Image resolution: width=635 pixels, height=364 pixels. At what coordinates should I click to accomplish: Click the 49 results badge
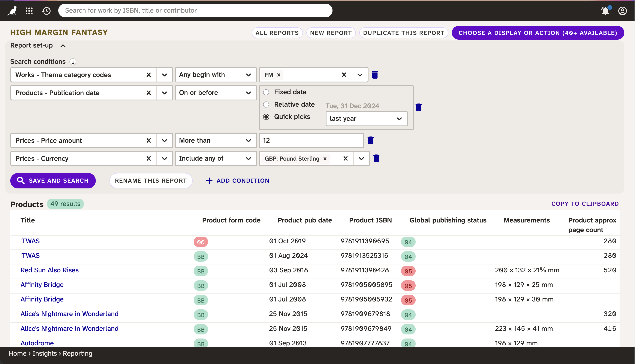(65, 204)
